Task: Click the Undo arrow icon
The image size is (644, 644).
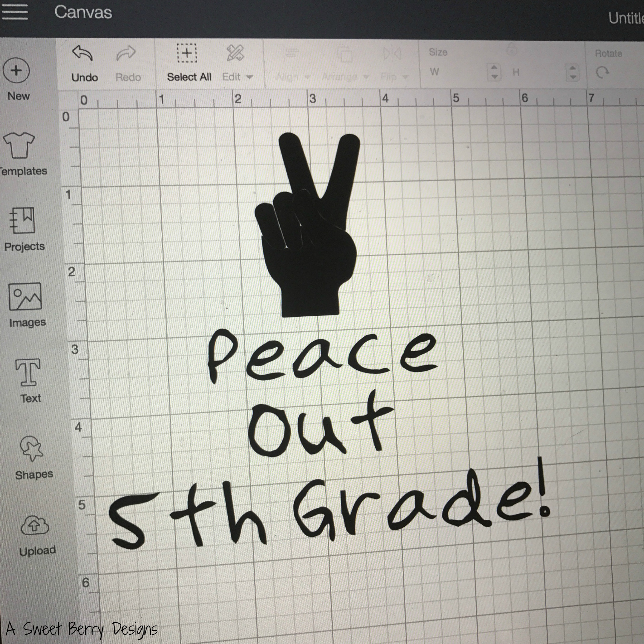Action: point(82,53)
